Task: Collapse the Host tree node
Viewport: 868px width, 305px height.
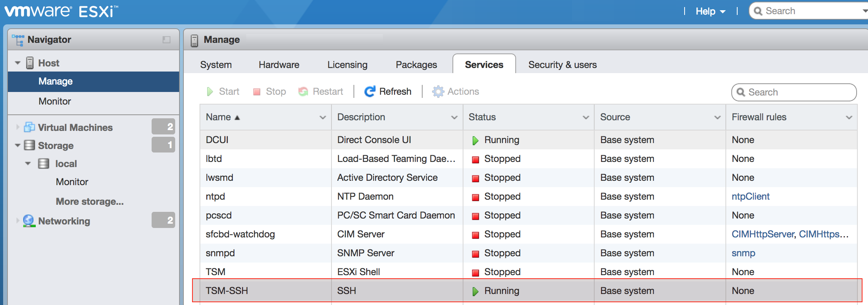Action: point(18,63)
